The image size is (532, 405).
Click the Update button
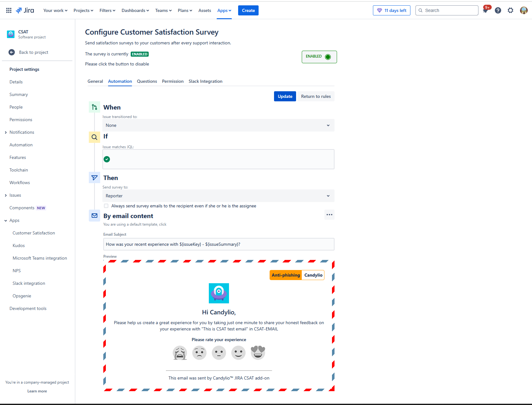click(x=285, y=96)
